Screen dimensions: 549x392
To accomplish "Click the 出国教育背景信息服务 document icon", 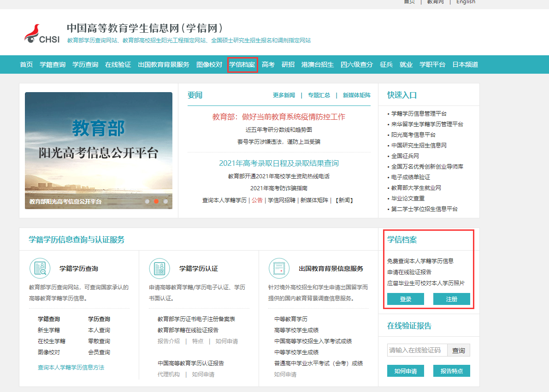I will click(x=279, y=268).
